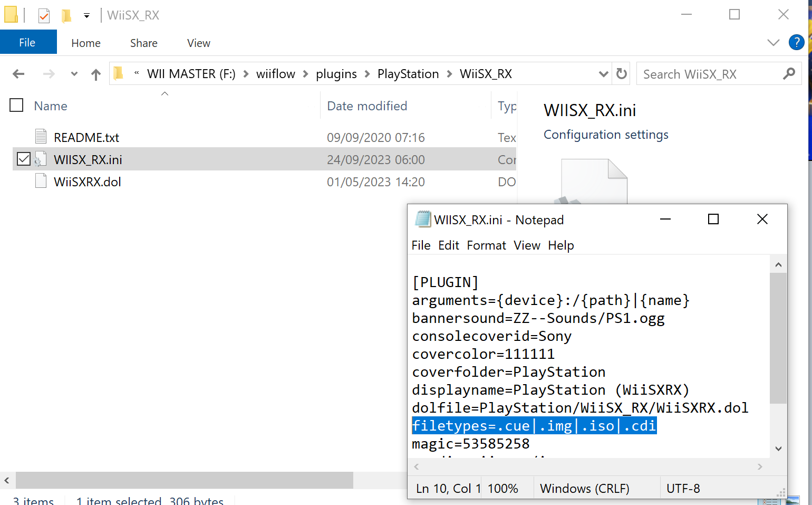
Task: Expand the ribbon chevron
Action: [773, 43]
